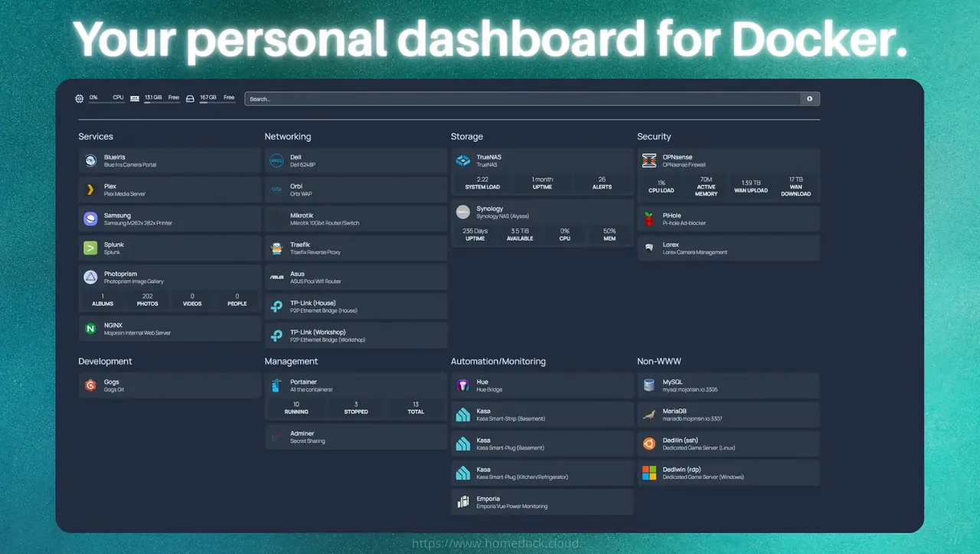Open the Hue Bridge icon
The height and width of the screenshot is (554, 980).
[x=462, y=385]
